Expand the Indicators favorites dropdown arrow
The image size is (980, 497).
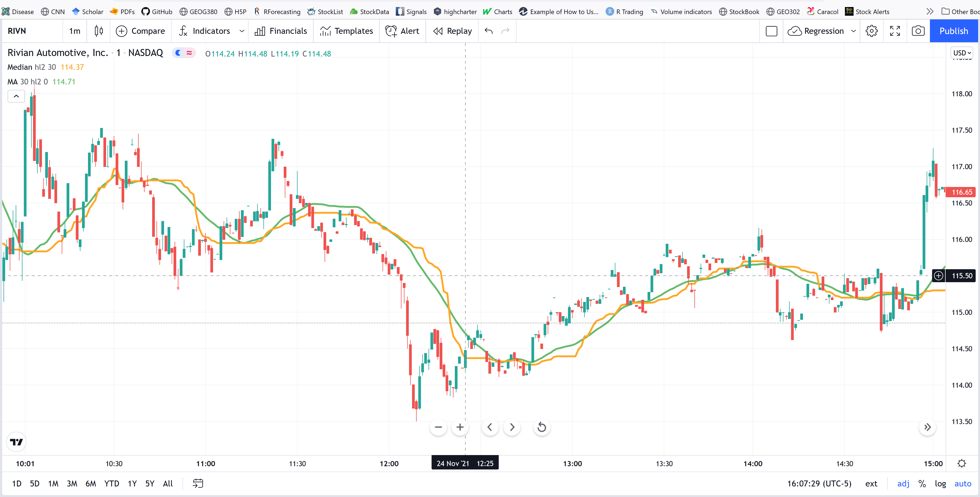pos(241,31)
